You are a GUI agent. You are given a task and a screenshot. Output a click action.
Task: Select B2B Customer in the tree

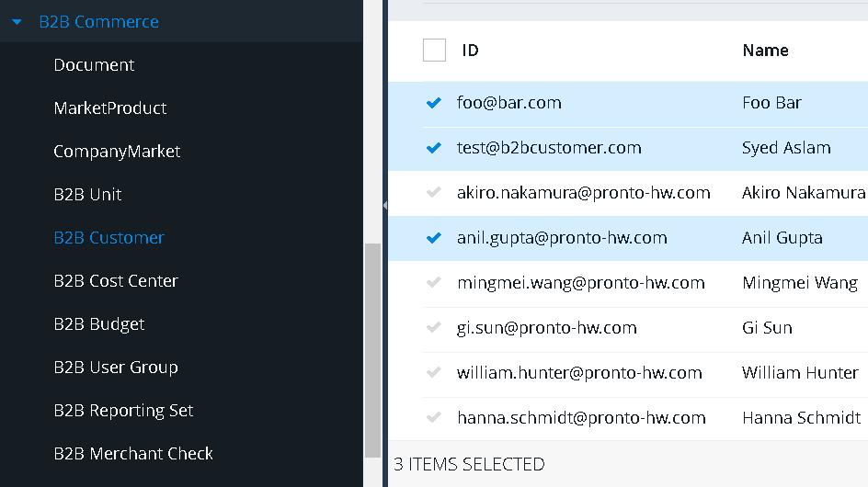tap(109, 237)
